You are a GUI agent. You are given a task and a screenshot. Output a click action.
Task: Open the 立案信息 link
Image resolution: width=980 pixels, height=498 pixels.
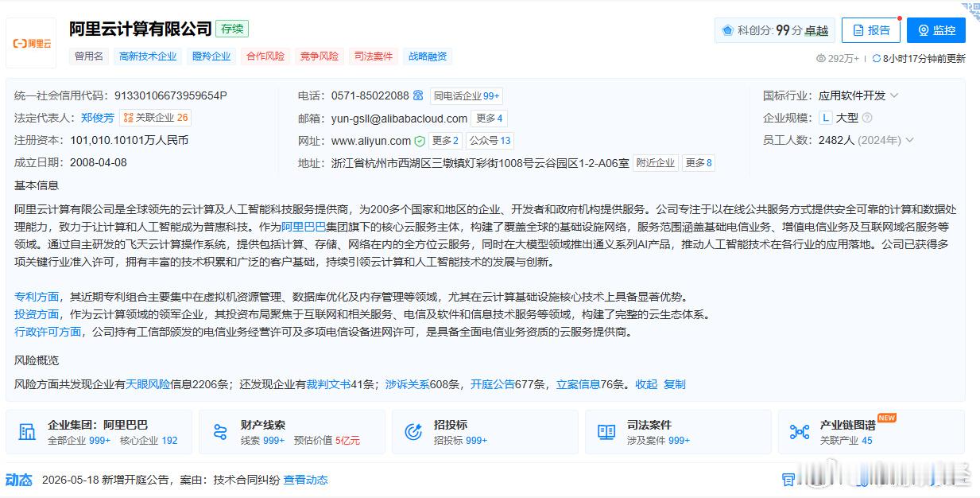click(578, 384)
